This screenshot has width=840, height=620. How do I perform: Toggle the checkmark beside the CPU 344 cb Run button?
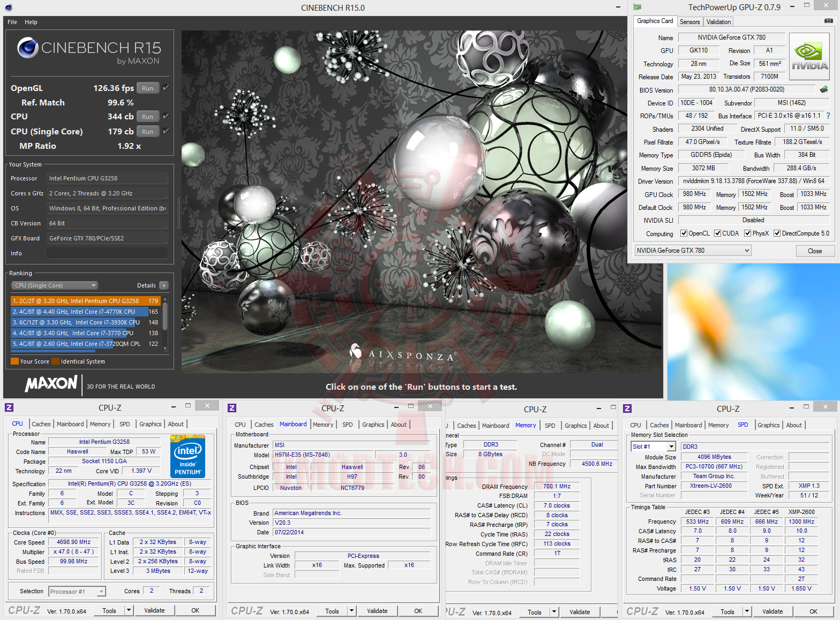pyautogui.click(x=166, y=116)
